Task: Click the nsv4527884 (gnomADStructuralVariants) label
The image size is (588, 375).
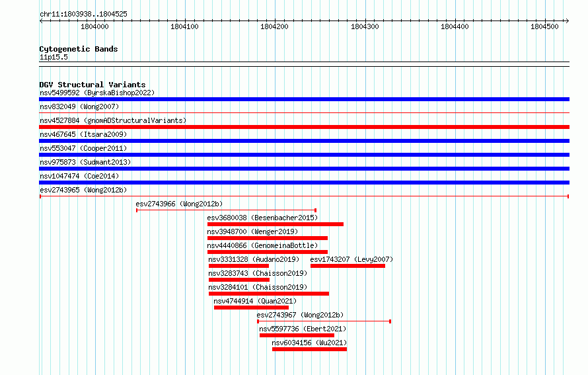Action: [113, 120]
